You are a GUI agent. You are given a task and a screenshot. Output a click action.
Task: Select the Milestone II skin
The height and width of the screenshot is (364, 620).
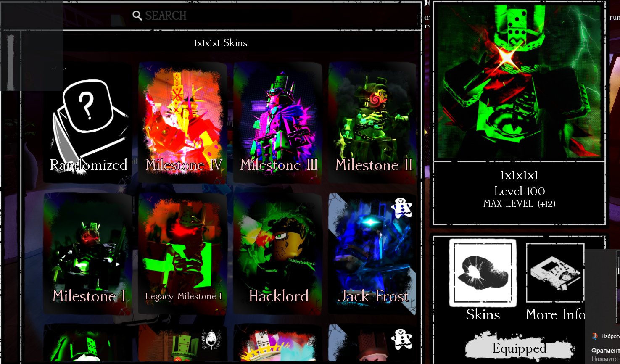point(372,123)
